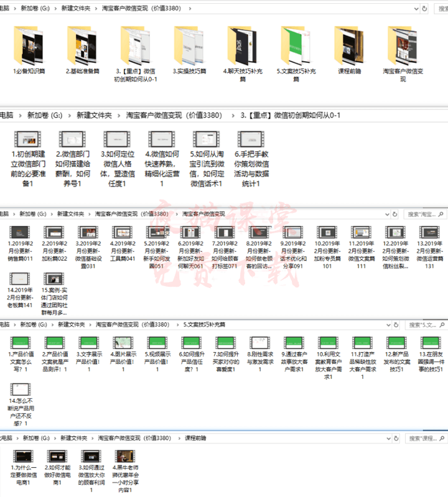Open the 2.基础准备篇 folder

click(82, 51)
